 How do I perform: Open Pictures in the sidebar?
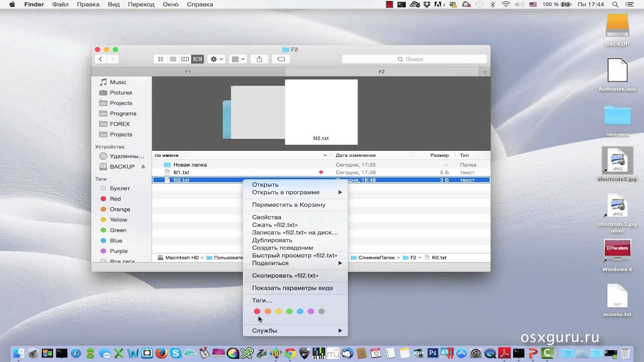tap(121, 93)
